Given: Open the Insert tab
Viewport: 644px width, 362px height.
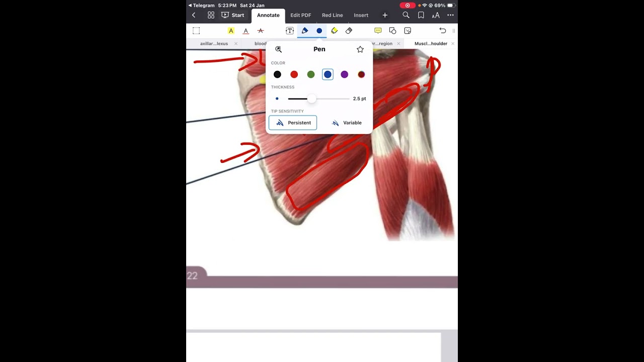Looking at the screenshot, I should (361, 15).
